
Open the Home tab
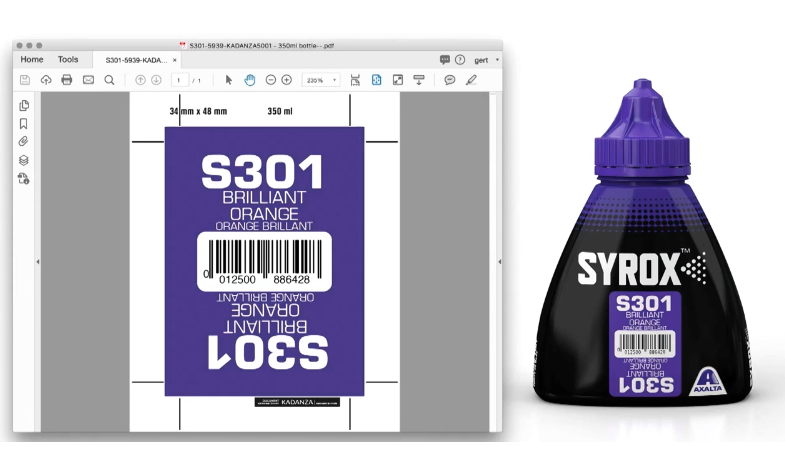pos(32,60)
